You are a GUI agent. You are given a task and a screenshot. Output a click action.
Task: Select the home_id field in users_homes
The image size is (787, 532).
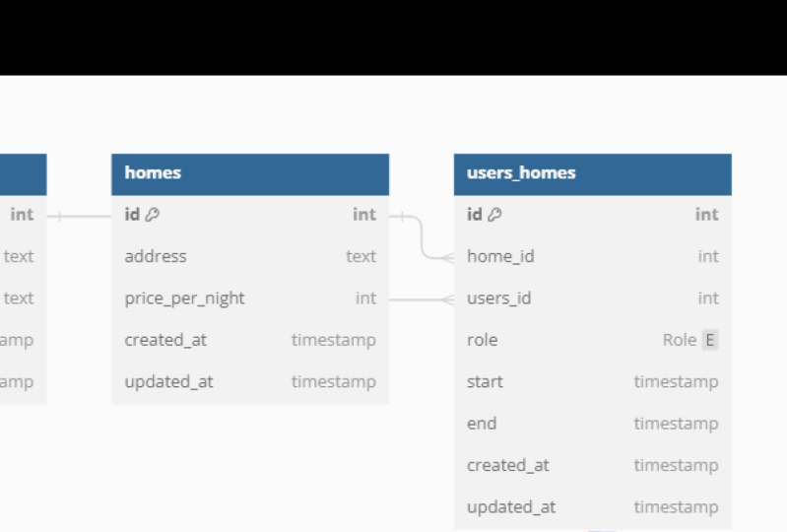coord(500,256)
